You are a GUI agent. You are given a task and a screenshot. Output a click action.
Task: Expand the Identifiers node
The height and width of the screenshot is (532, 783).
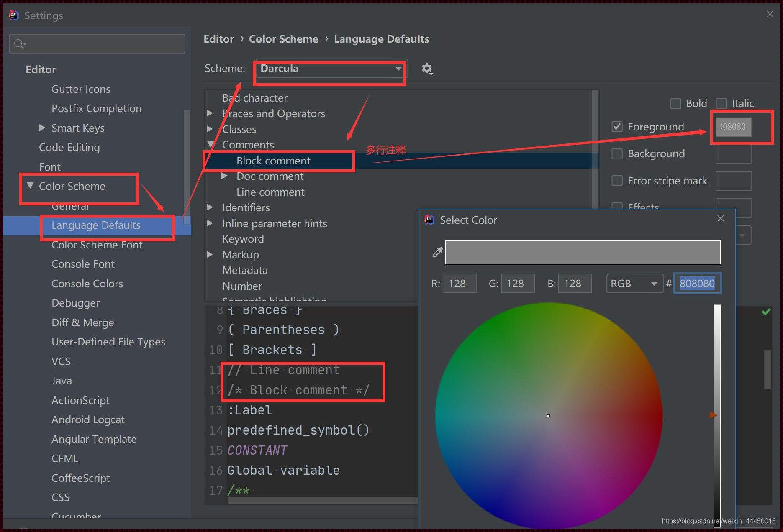tap(210, 207)
